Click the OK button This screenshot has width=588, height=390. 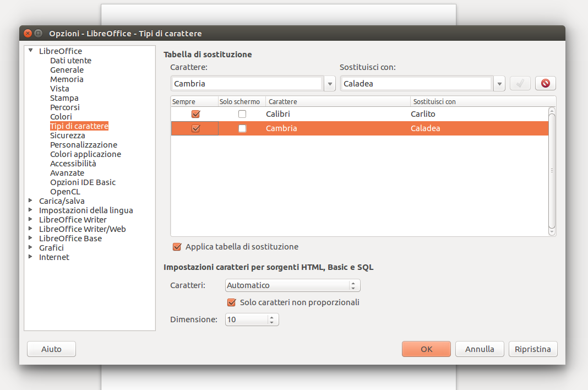pyautogui.click(x=426, y=349)
